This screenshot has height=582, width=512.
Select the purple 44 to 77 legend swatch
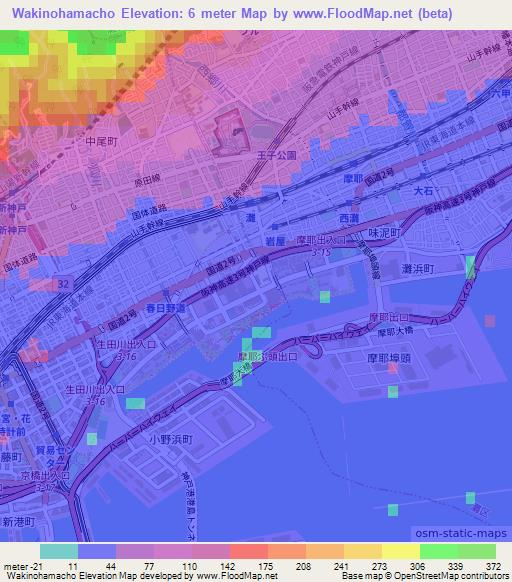[x=135, y=551]
